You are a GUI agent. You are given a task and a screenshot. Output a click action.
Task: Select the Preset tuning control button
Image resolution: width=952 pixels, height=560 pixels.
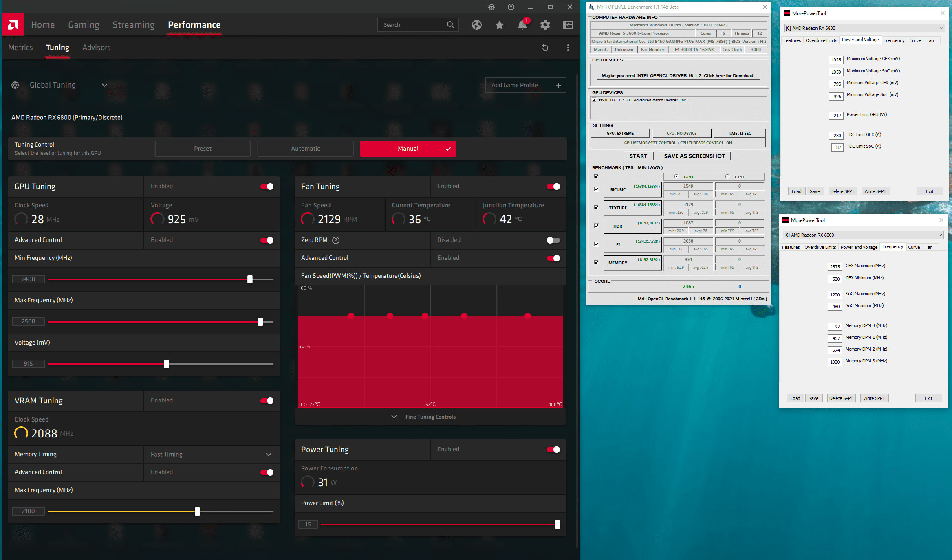pos(203,149)
